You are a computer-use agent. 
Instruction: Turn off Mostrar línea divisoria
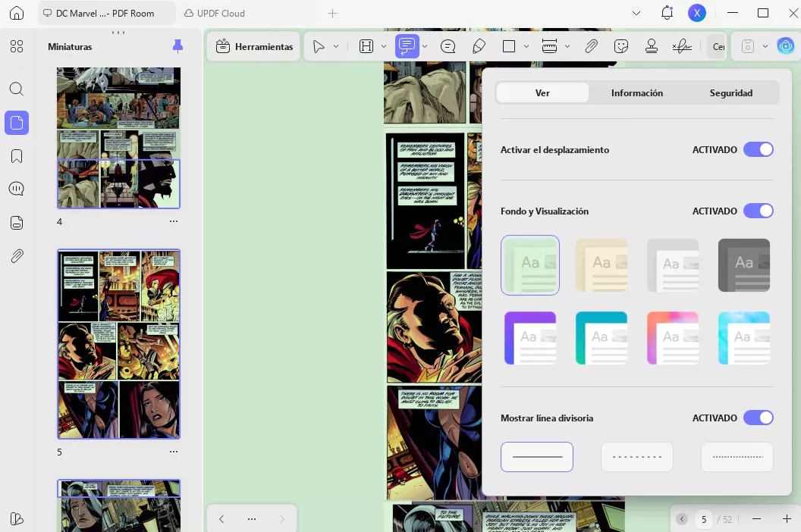[x=758, y=418]
